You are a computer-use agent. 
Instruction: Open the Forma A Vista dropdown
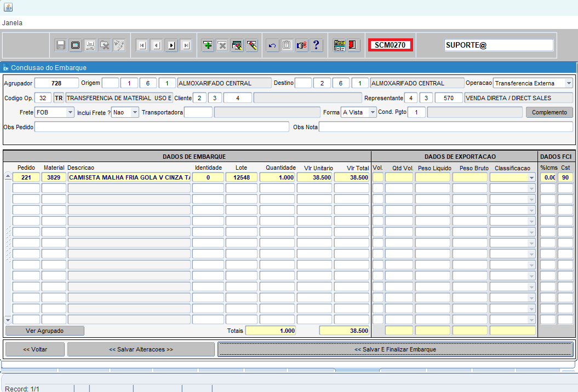[373, 112]
